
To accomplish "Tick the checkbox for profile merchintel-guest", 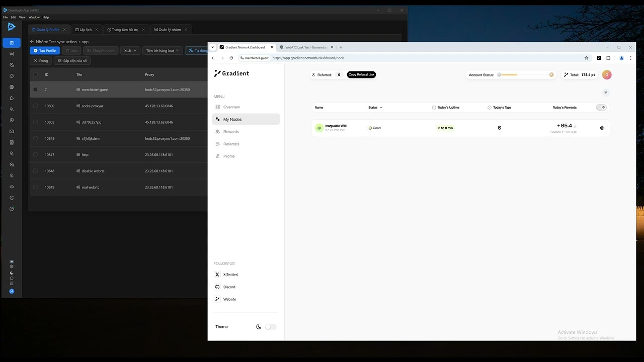I will click(35, 89).
